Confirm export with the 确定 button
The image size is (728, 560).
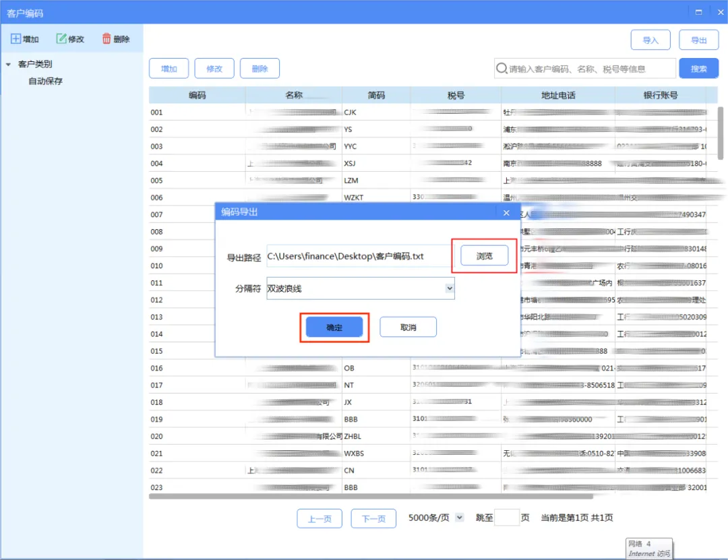click(334, 328)
